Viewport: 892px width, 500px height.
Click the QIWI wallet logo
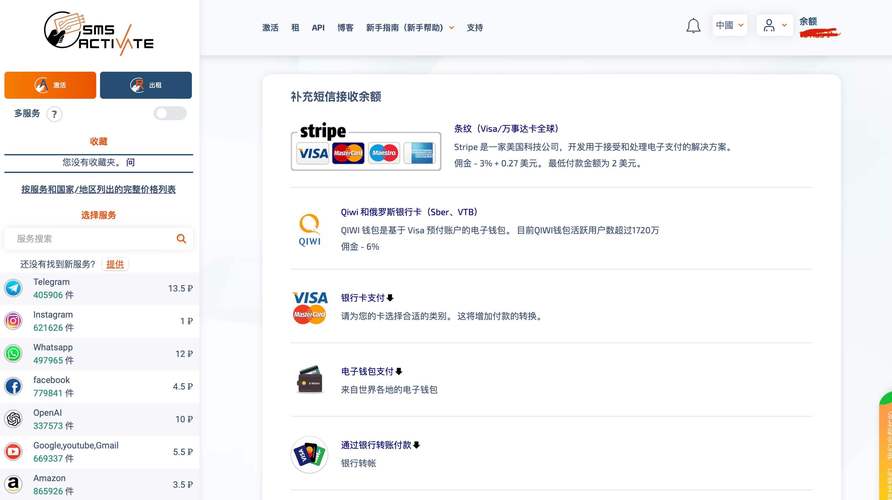click(x=309, y=229)
